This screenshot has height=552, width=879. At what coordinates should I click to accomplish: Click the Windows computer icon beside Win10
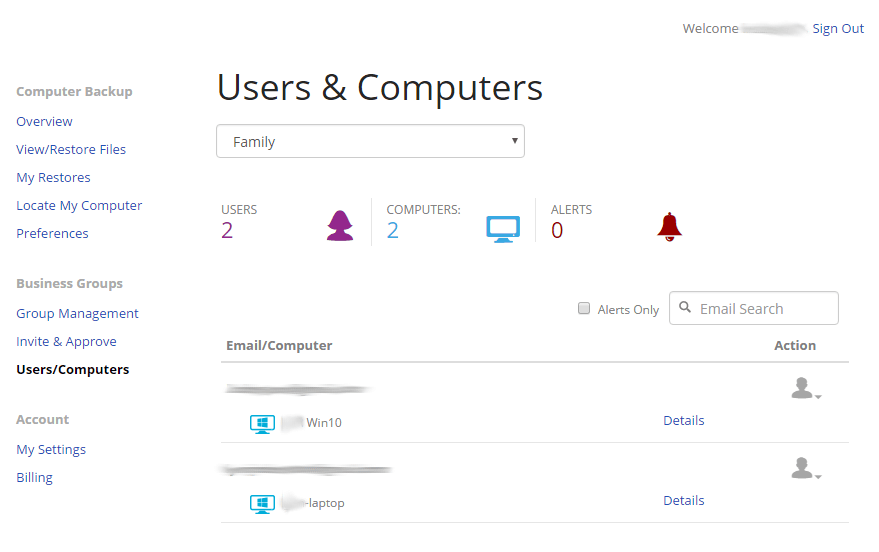pos(262,424)
